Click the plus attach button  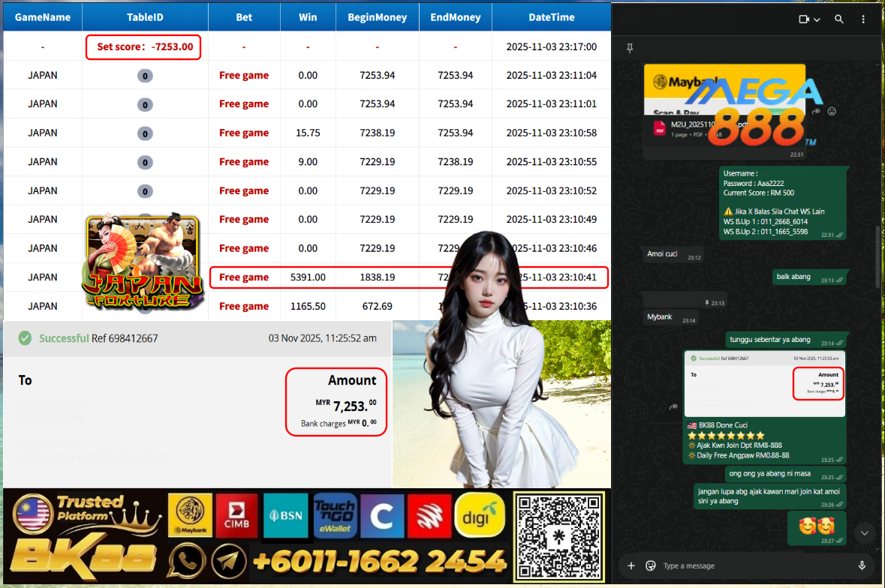[x=631, y=565]
